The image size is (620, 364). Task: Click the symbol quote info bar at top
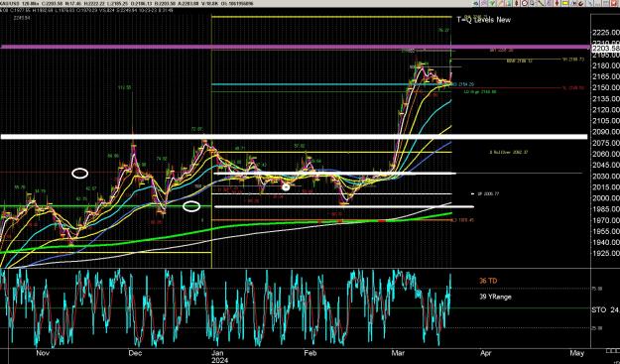coord(127,3)
